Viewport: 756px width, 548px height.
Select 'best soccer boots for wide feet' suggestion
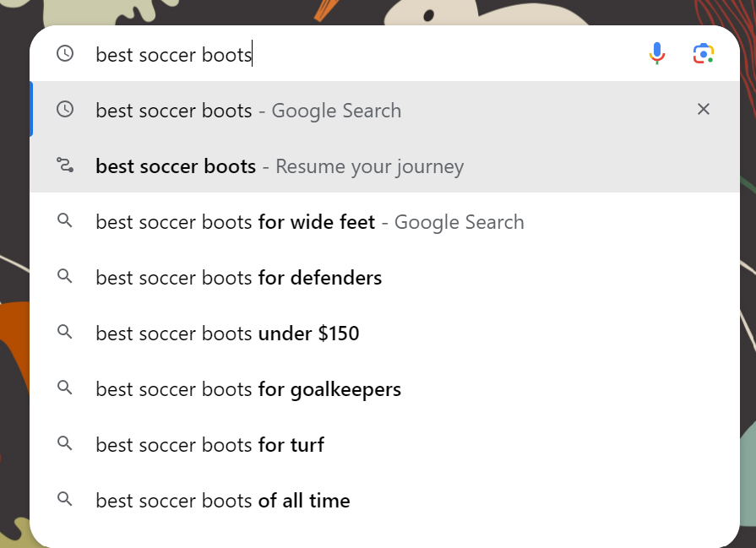click(309, 222)
